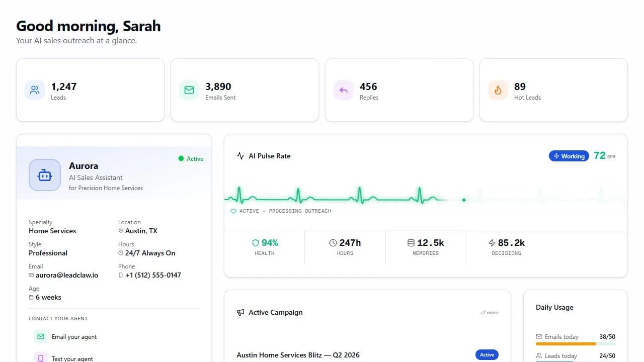Click the aurora@leadclaw.io email address

67,275
